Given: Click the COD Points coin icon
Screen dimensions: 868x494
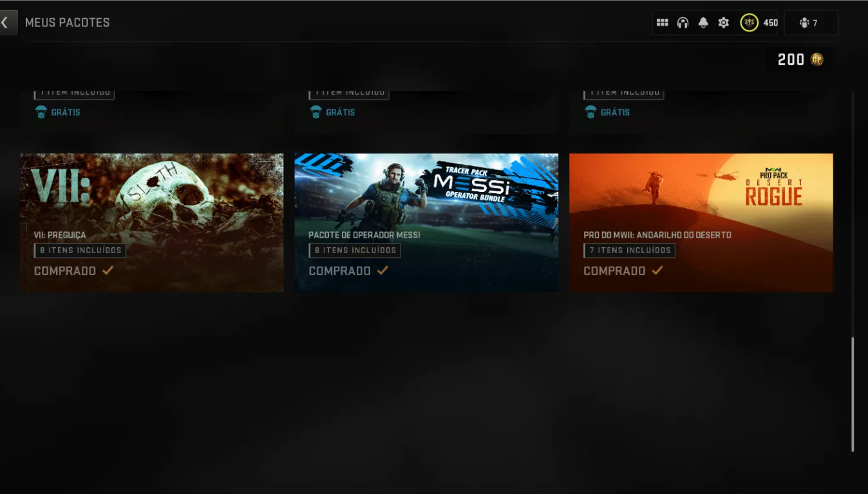Looking at the screenshot, I should [817, 59].
